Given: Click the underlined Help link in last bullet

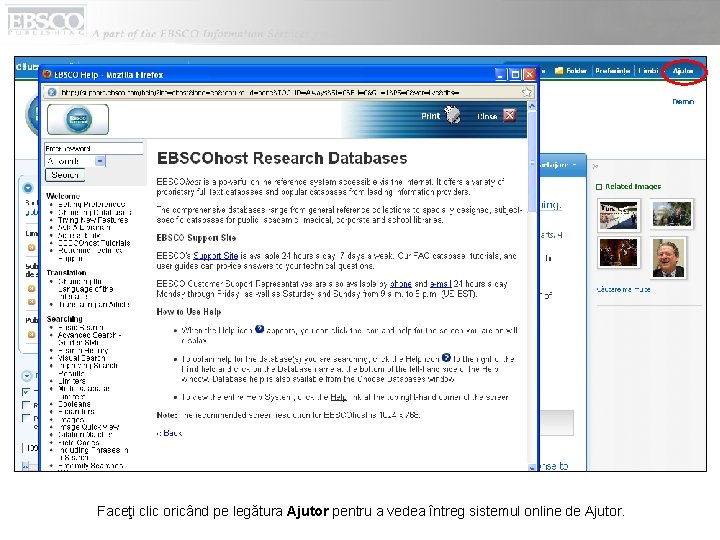Looking at the screenshot, I should coord(338,397).
